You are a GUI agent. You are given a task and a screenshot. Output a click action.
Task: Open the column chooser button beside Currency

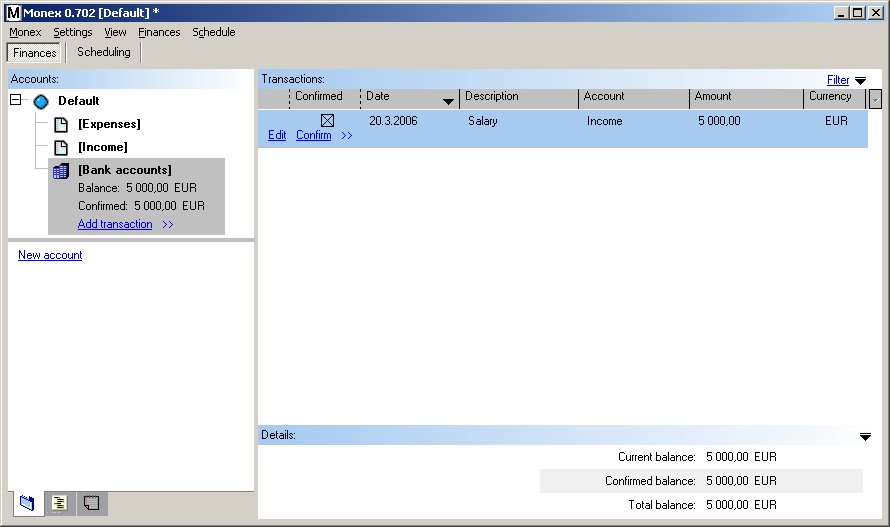tap(876, 98)
